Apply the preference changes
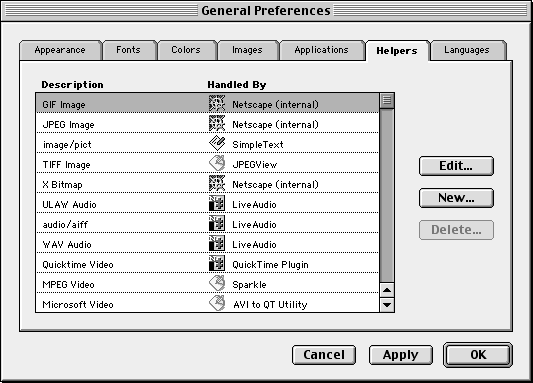The width and height of the screenshot is (533, 383). 401,355
